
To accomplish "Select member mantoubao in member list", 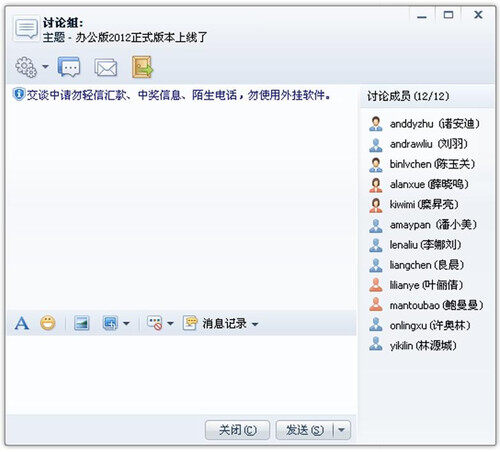I will (x=426, y=305).
